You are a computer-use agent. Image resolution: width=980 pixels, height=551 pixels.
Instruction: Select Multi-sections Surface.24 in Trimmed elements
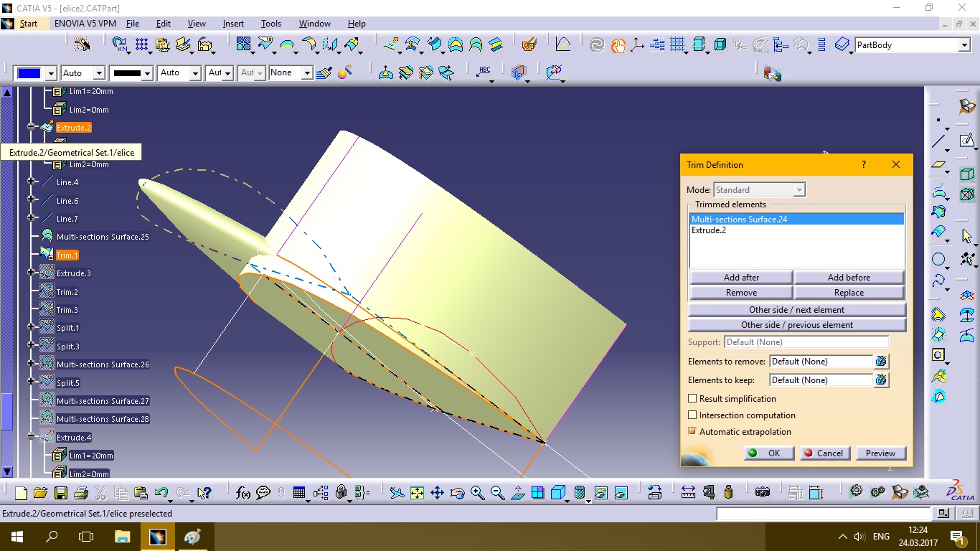[796, 219]
